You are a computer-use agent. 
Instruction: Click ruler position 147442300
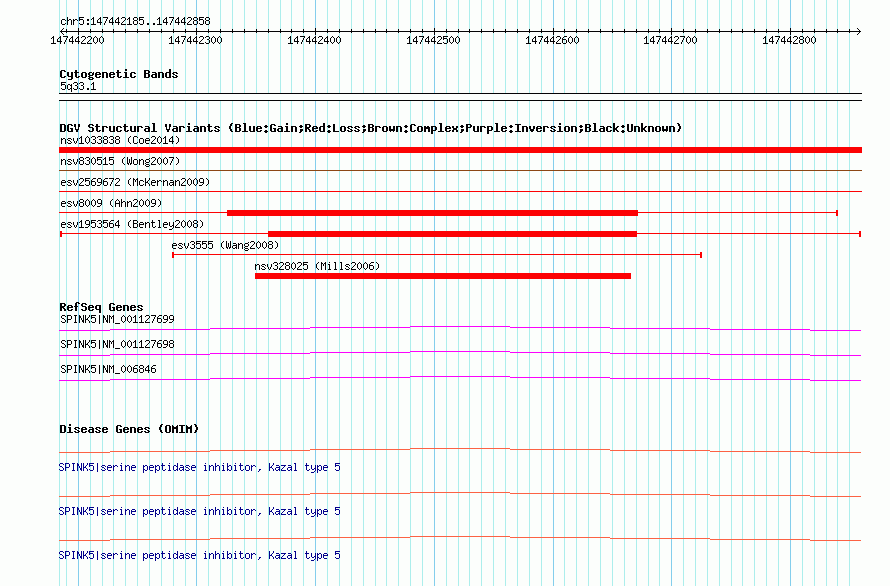tap(196, 40)
